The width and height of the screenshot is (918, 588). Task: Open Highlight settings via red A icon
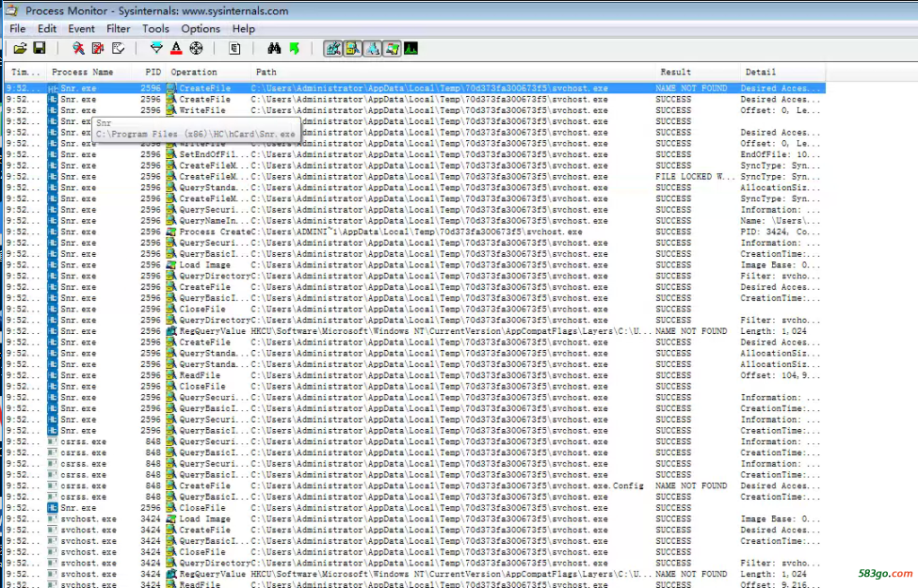tap(176, 49)
